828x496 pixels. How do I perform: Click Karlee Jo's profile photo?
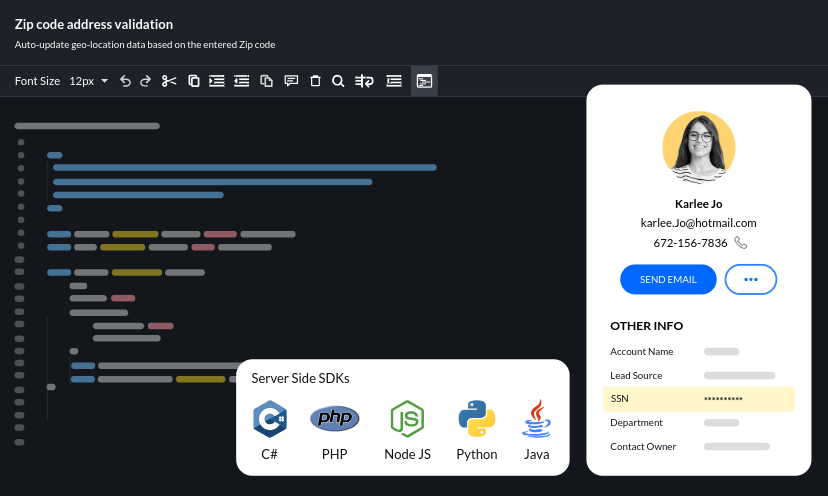(x=699, y=147)
